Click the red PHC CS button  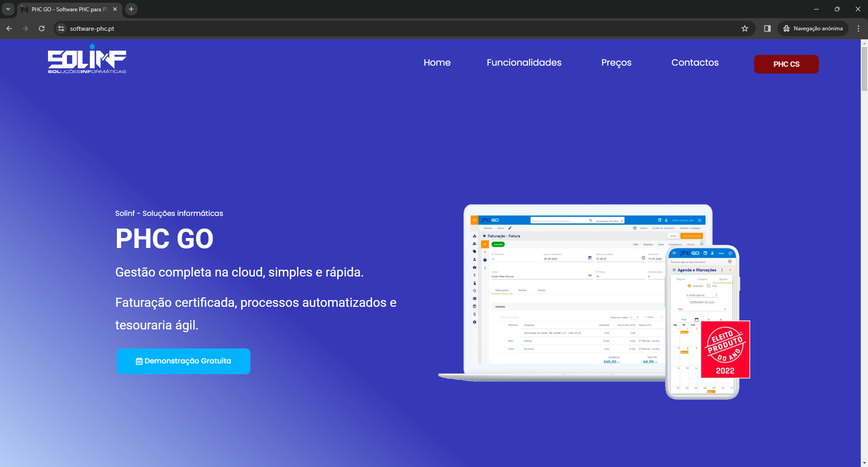[x=786, y=64]
